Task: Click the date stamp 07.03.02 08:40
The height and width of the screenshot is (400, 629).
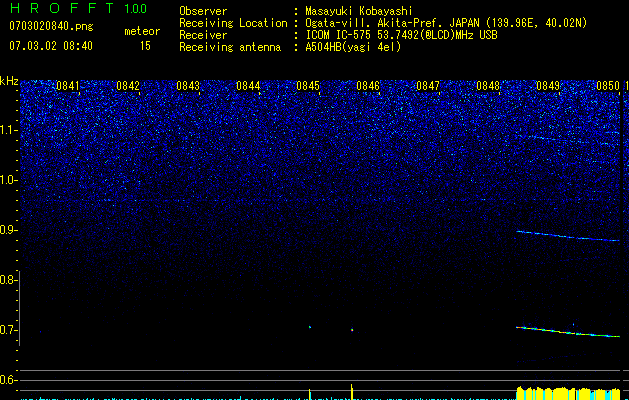Action: coord(51,46)
